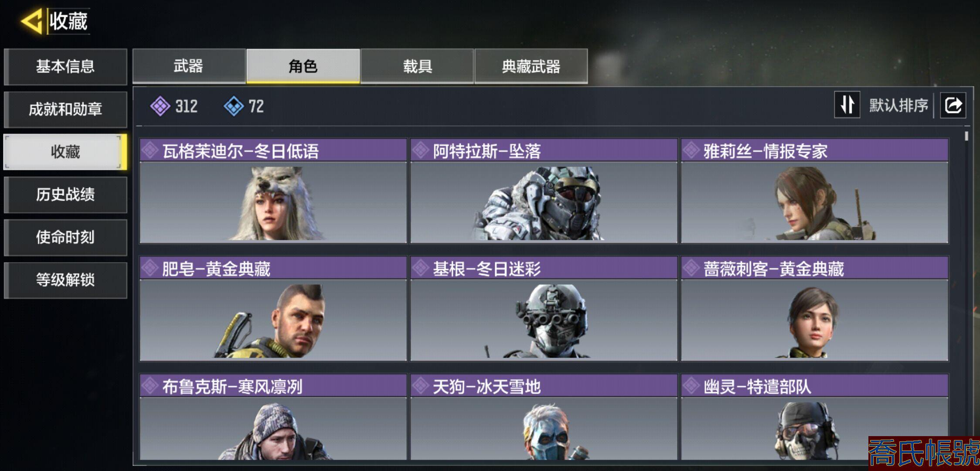Image resolution: width=980 pixels, height=471 pixels.
Task: Click the purple diamond 312 counter icon
Action: 160,106
